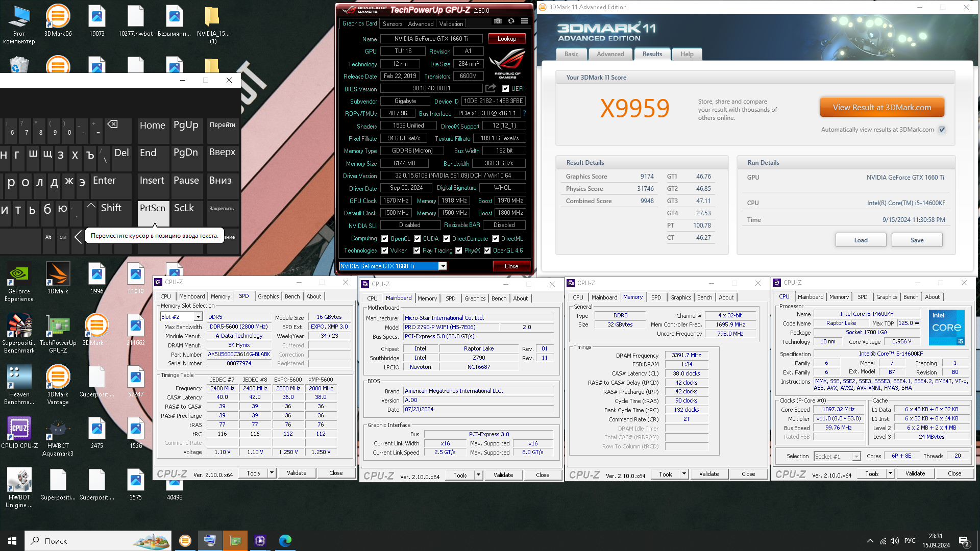This screenshot has height=551, width=980.
Task: Open TechPowerUp GPU-Z desktop icon
Action: 58,334
